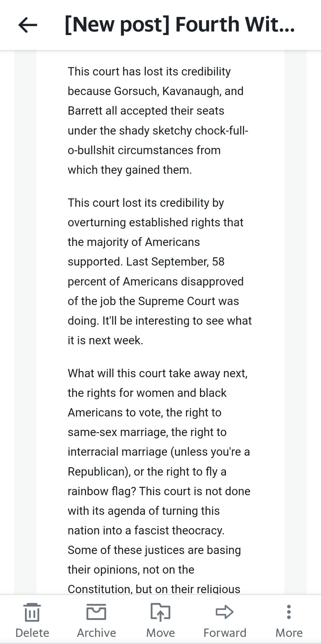This screenshot has height=644, width=321.
Task: Click the 'This court has lost its credibility' line
Action: [x=149, y=72]
